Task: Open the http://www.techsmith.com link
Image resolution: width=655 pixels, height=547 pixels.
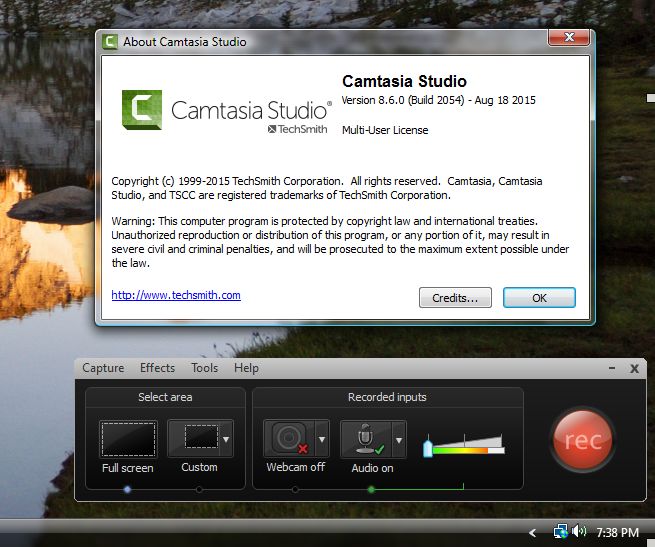Action: [x=176, y=295]
